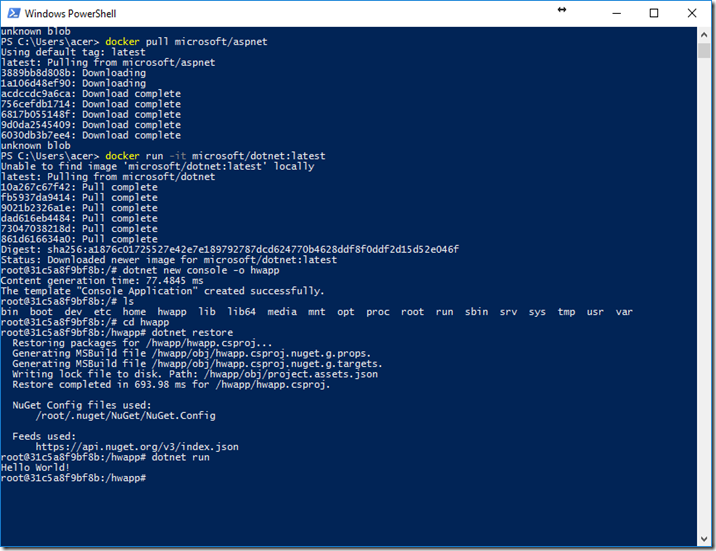Viewport: 716px width, 551px height.
Task: Click 'docker run -it microsoft/dotnet:latest' command
Action: click(x=163, y=156)
